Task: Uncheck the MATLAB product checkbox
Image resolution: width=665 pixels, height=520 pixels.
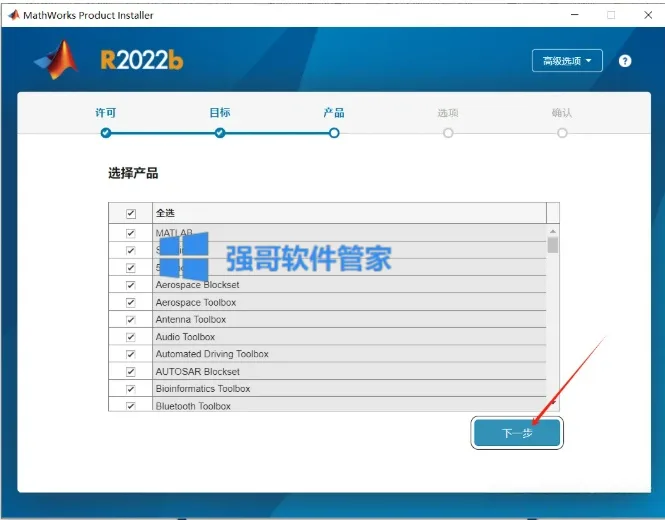Action: coord(131,233)
